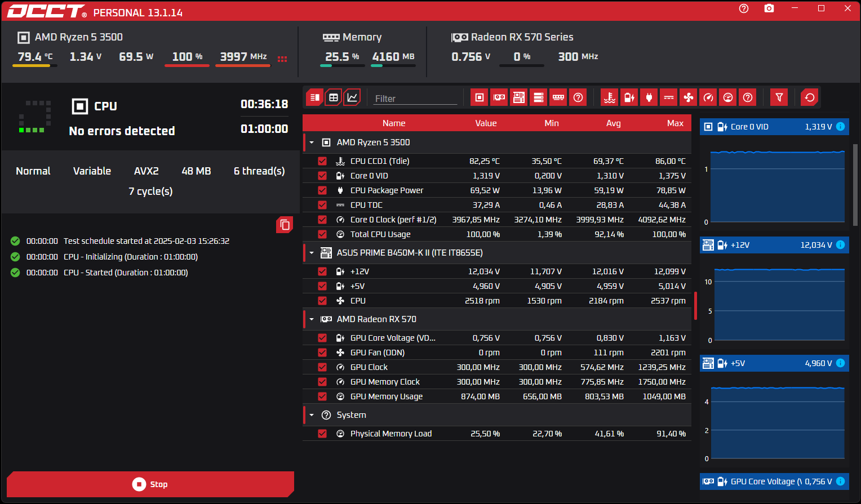Toggle the voltage sensor filter icon
Screen dimensions: 861x504
[629, 97]
